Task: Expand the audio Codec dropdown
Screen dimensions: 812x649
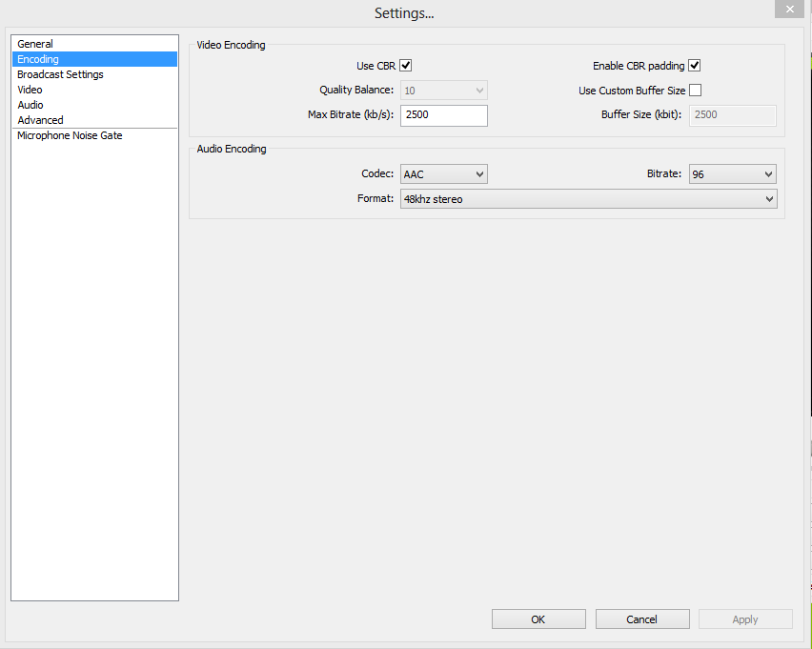Action: click(x=444, y=174)
